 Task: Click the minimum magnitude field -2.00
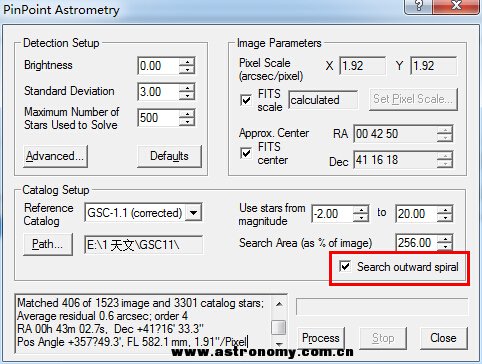[333, 214]
